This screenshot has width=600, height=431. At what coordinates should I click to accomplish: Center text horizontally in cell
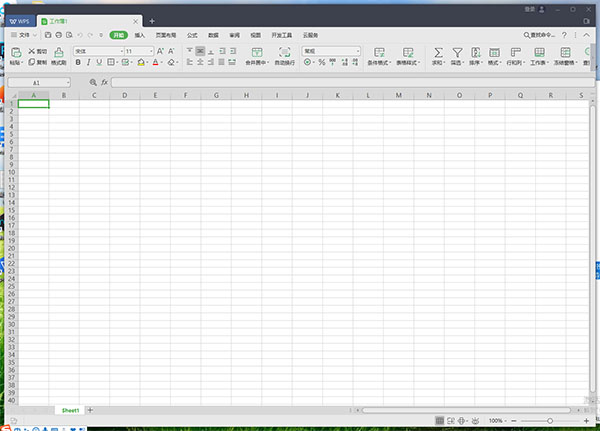(200, 62)
